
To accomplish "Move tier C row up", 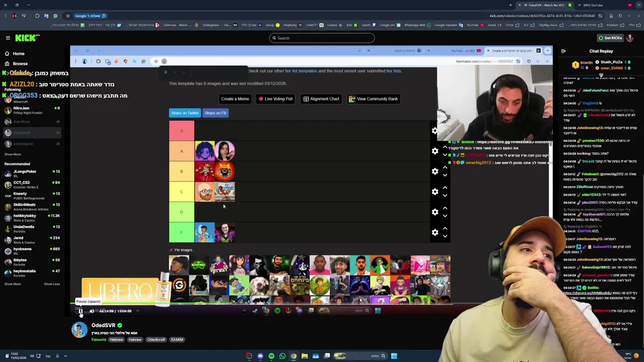I will [x=445, y=188].
